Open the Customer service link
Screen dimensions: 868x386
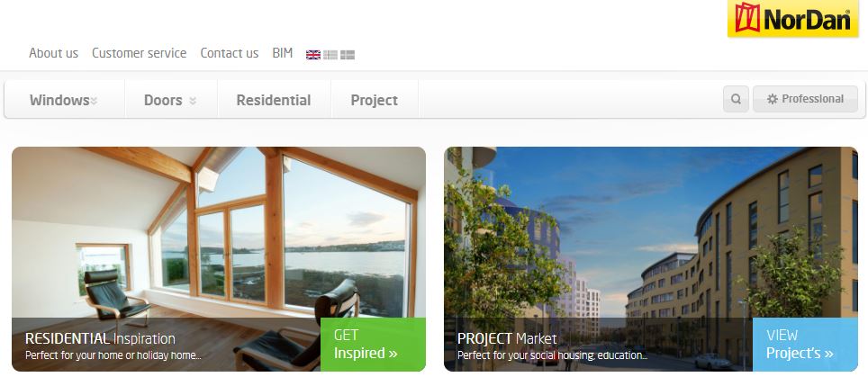coord(139,53)
